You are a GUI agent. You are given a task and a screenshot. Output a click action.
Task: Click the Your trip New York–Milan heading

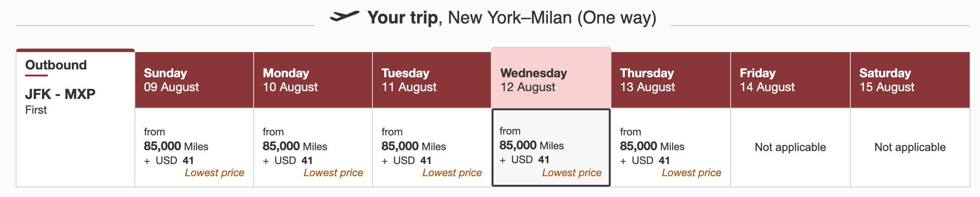click(x=512, y=18)
